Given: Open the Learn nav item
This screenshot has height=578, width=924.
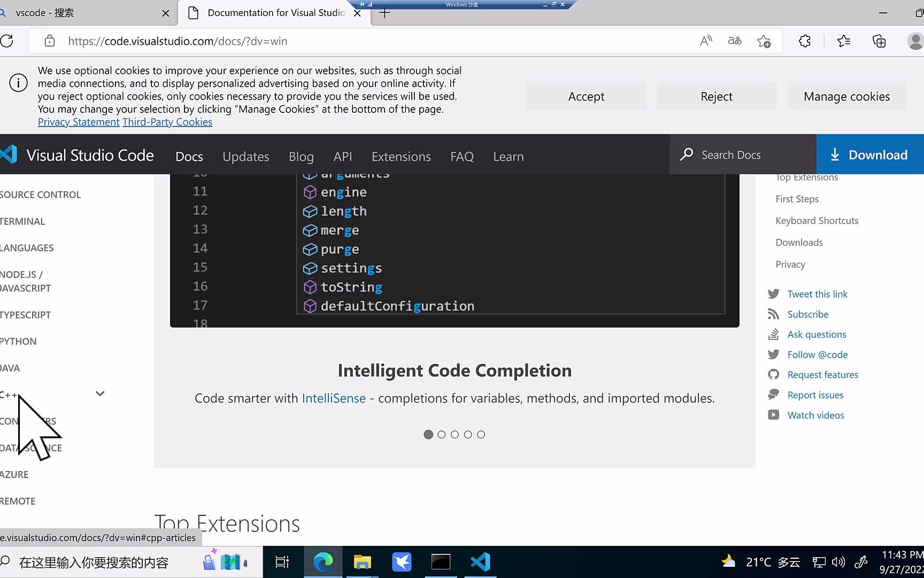Looking at the screenshot, I should point(508,156).
